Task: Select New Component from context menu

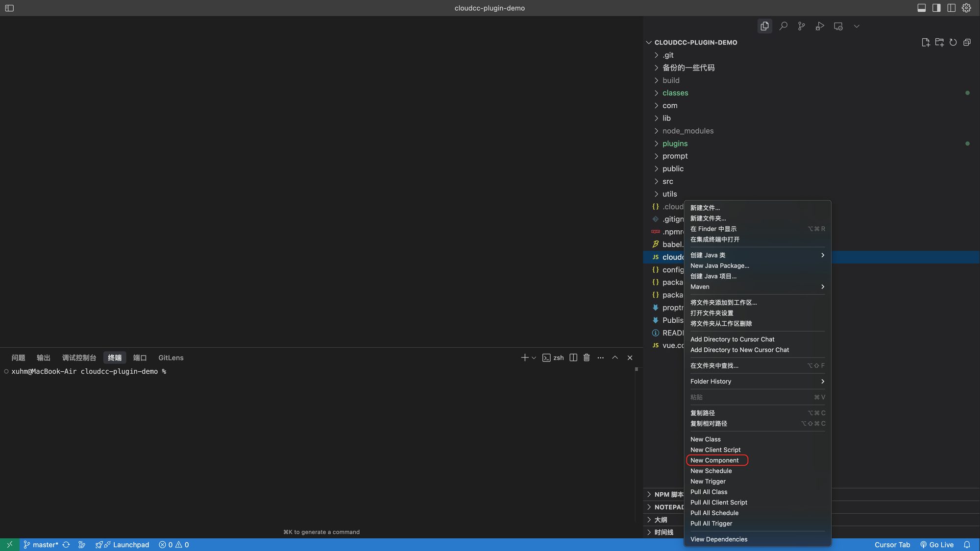Action: tap(714, 460)
